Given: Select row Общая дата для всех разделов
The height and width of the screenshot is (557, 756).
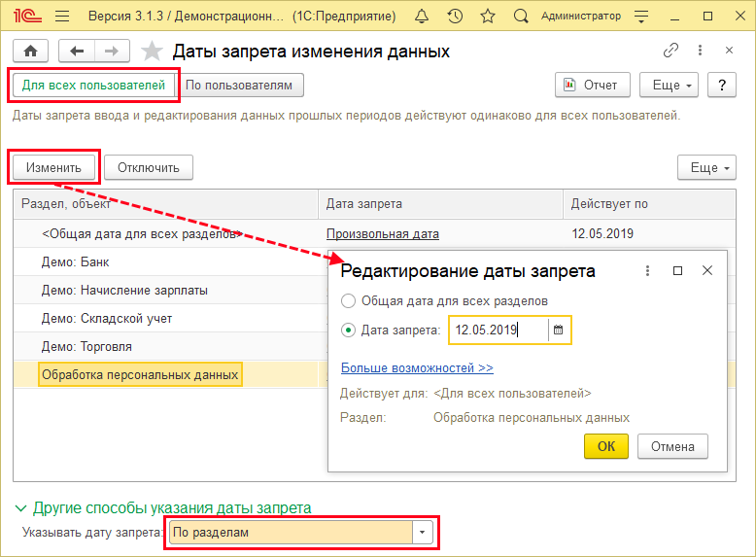Looking at the screenshot, I should 374,234.
